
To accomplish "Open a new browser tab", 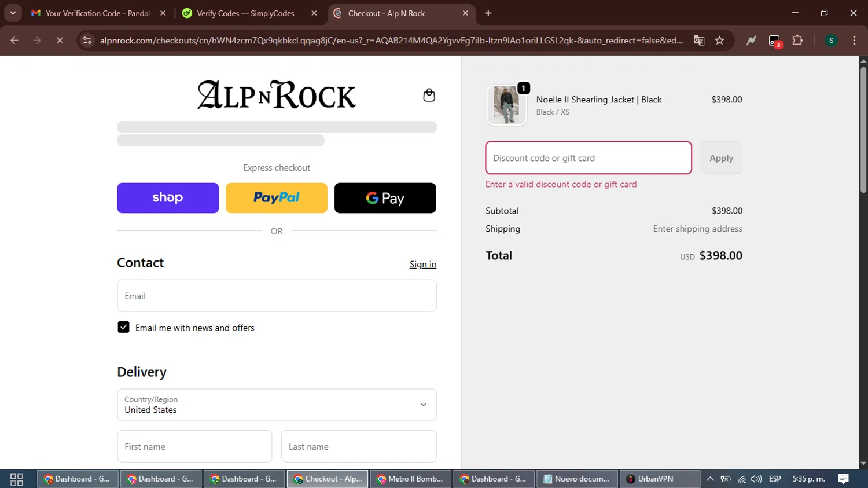I will point(488,13).
